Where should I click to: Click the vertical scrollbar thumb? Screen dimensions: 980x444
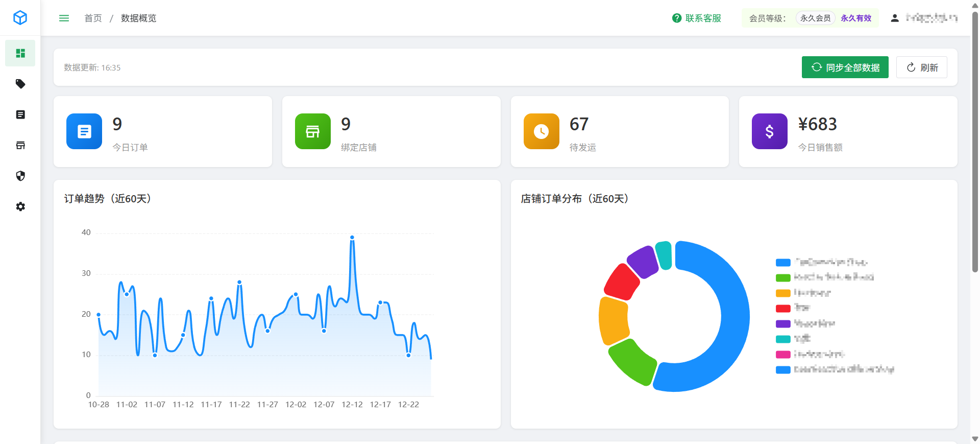(x=975, y=142)
